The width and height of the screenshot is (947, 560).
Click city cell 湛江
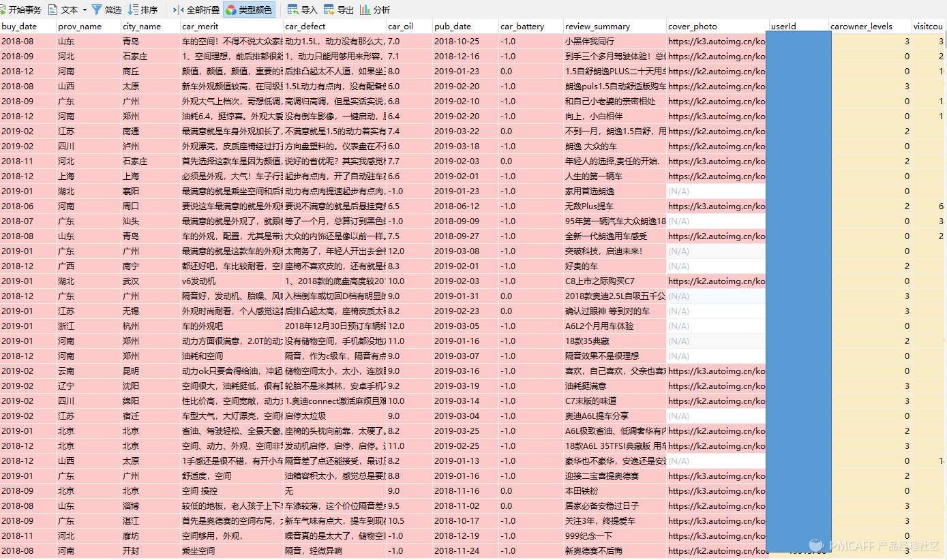pos(151,521)
